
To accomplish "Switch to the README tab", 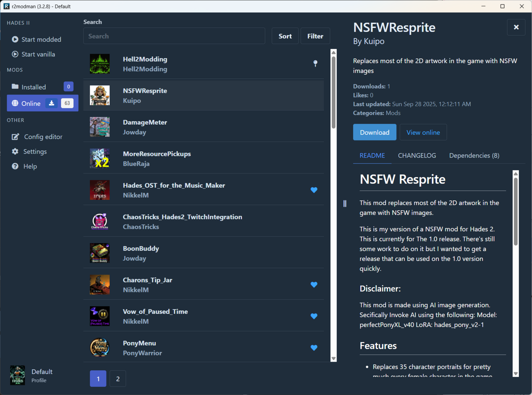I will pos(372,155).
